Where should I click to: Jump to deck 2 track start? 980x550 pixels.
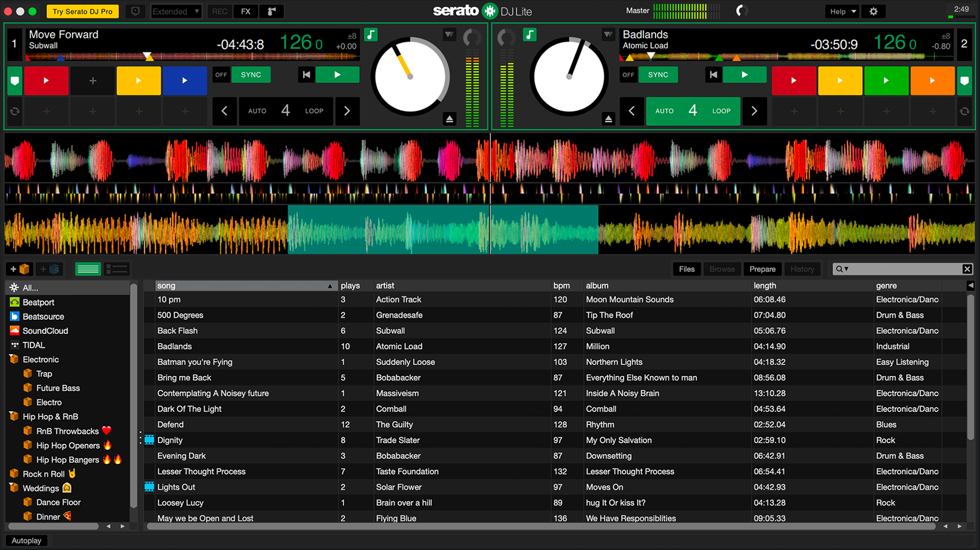pos(713,75)
